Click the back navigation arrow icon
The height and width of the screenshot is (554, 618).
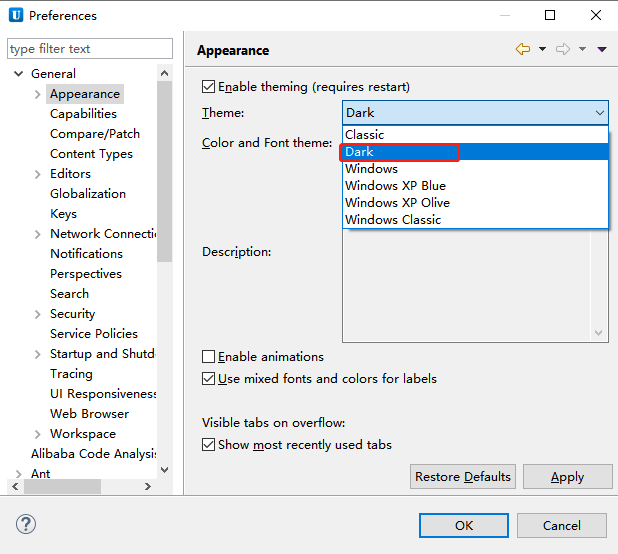(x=523, y=49)
